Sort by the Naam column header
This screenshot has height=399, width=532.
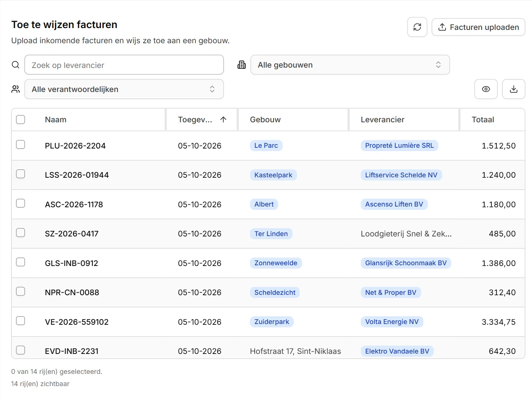click(56, 119)
